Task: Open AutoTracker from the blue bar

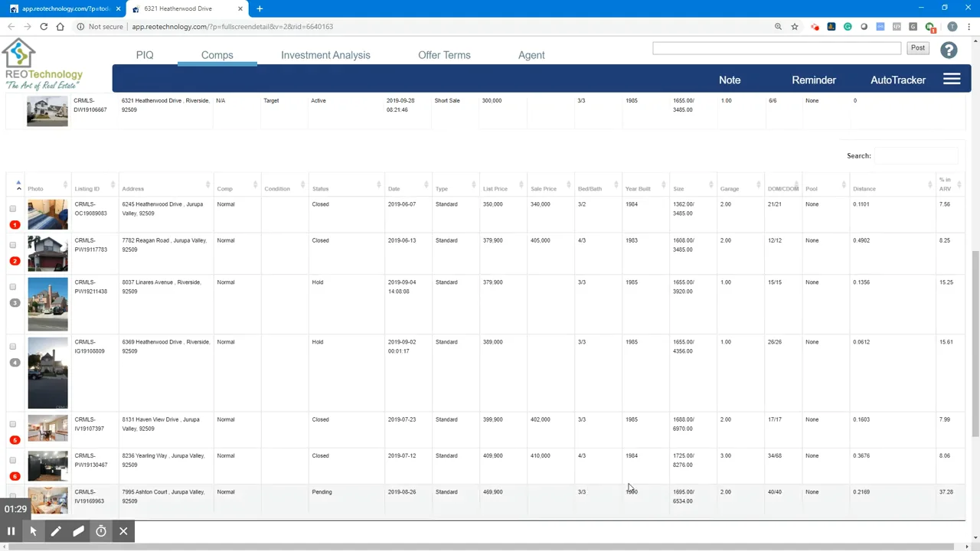Action: 897,80
